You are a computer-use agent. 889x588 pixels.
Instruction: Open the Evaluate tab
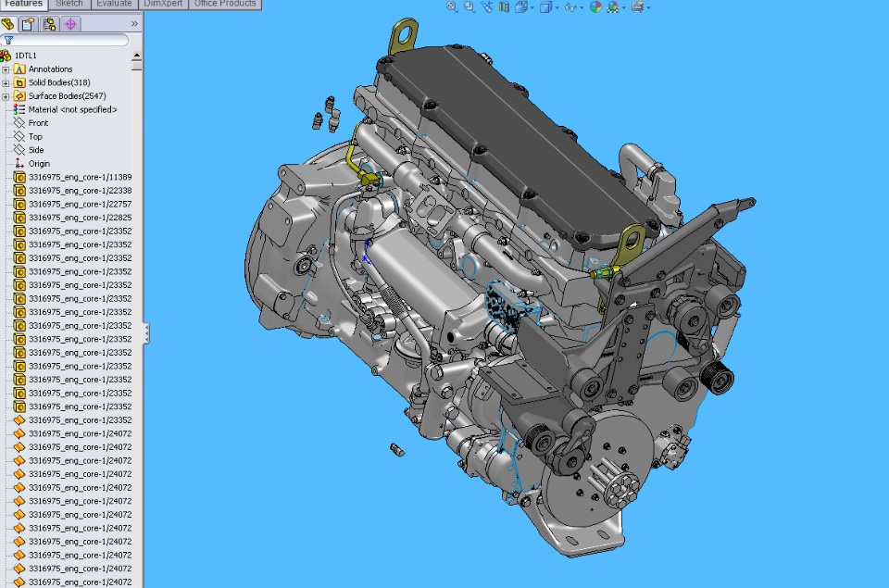[x=114, y=4]
